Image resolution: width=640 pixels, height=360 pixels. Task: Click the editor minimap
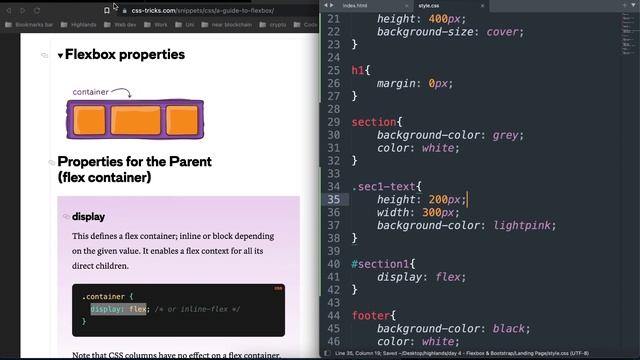[629, 33]
